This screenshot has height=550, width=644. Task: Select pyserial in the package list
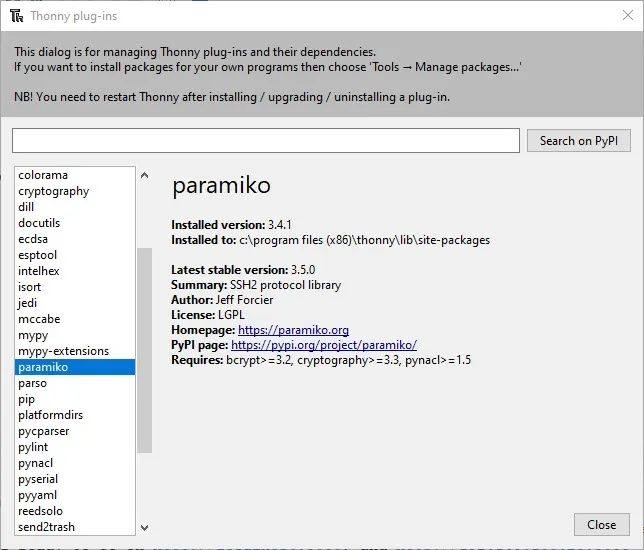point(75,479)
